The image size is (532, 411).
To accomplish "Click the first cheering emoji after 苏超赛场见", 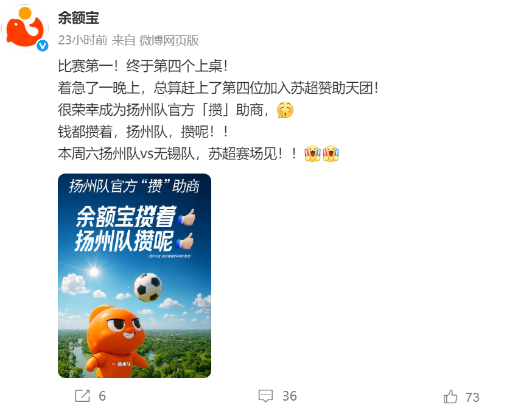I will [312, 153].
